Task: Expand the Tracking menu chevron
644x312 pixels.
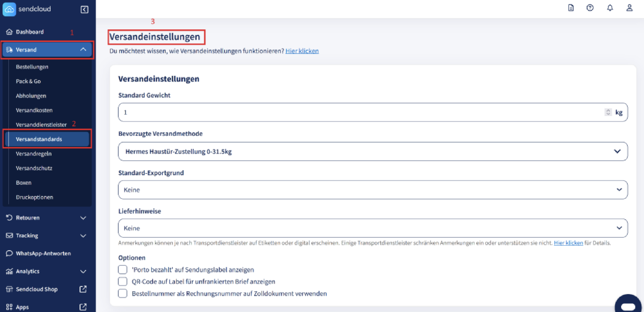Action: coord(83,236)
